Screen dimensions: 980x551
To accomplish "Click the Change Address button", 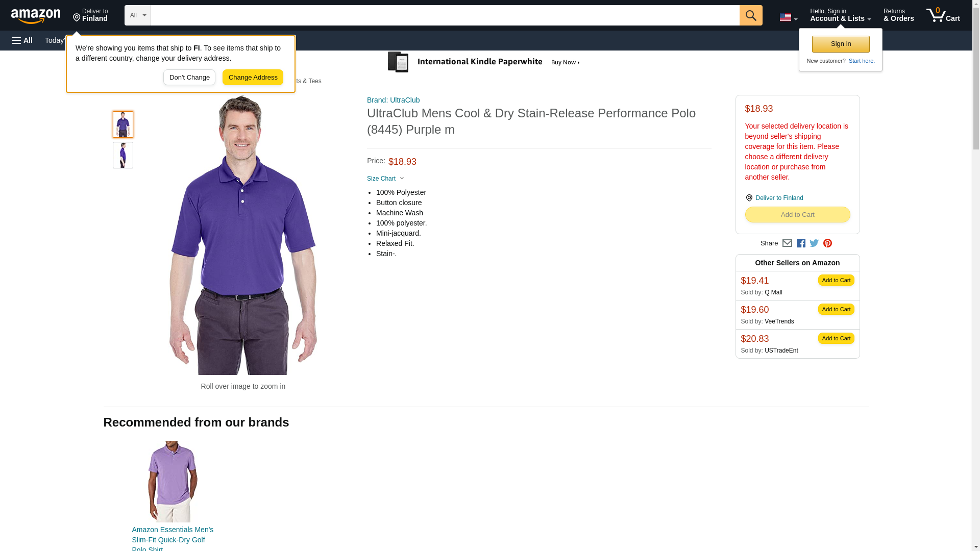I will click(253, 78).
